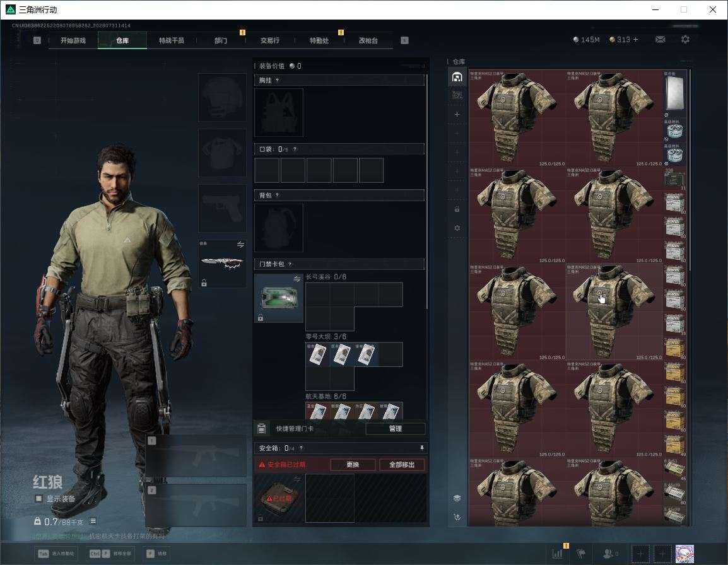
Task: Click the Ctrl F transfer all shortcut
Action: pyautogui.click(x=111, y=554)
